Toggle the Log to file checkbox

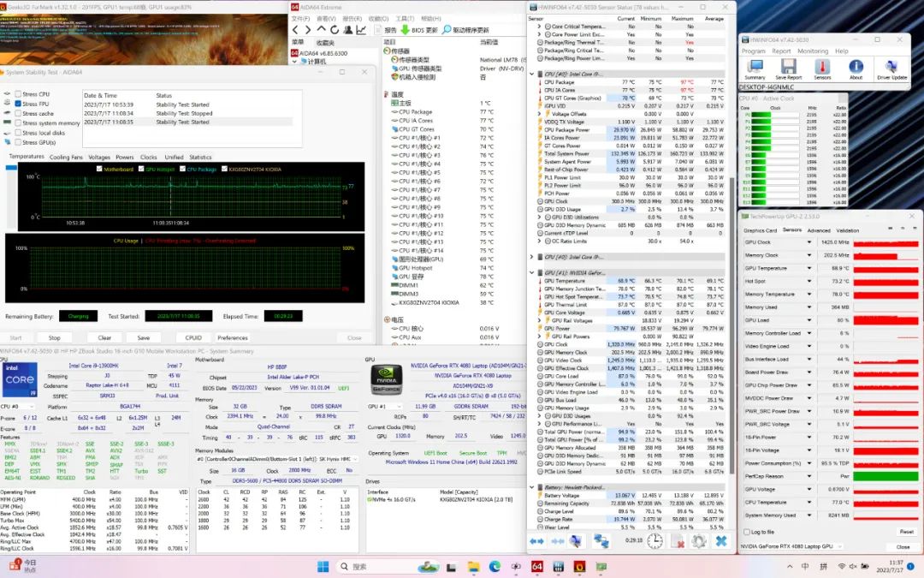click(748, 532)
